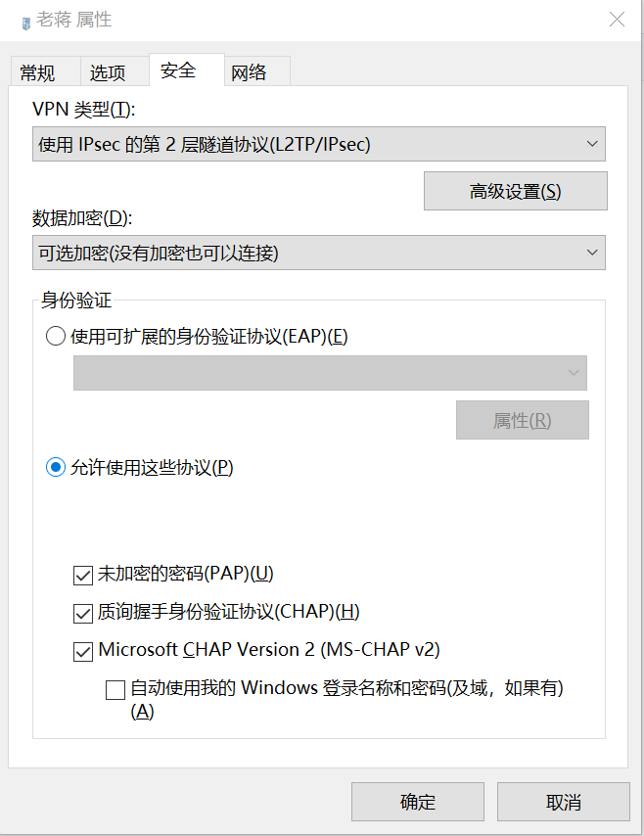Switch to the 选项 tab

(108, 71)
